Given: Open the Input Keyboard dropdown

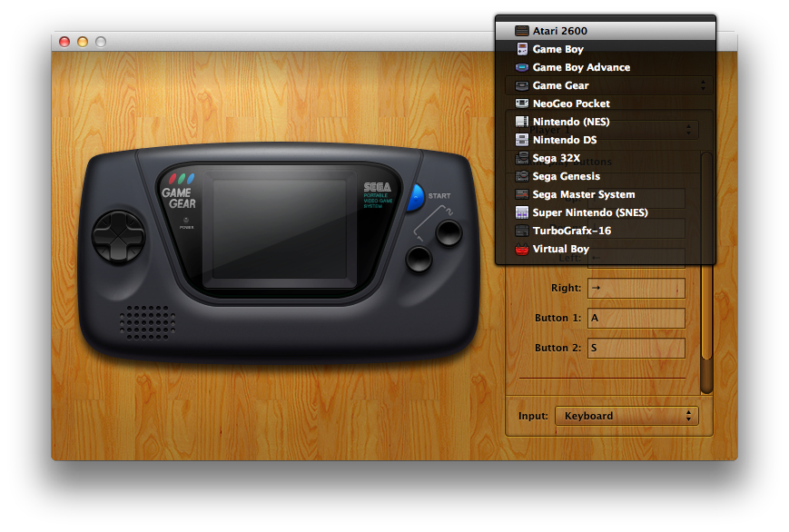Looking at the screenshot, I should (x=626, y=416).
